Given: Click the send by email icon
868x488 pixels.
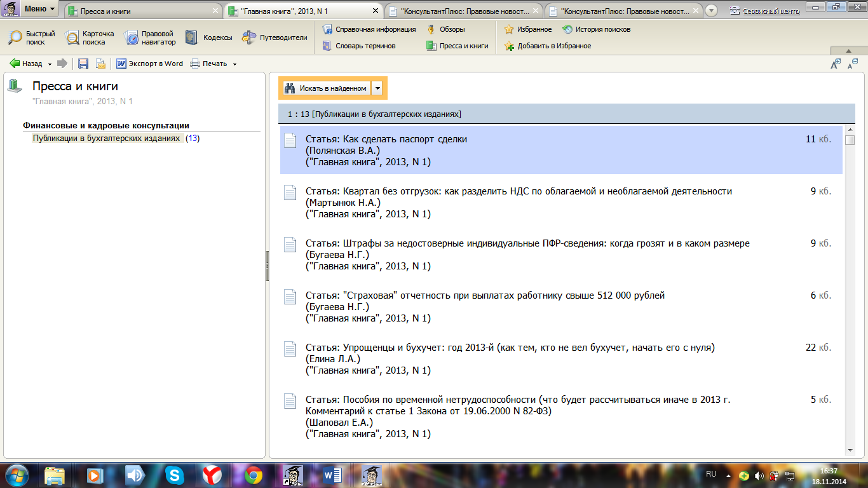Looking at the screenshot, I should [x=100, y=64].
